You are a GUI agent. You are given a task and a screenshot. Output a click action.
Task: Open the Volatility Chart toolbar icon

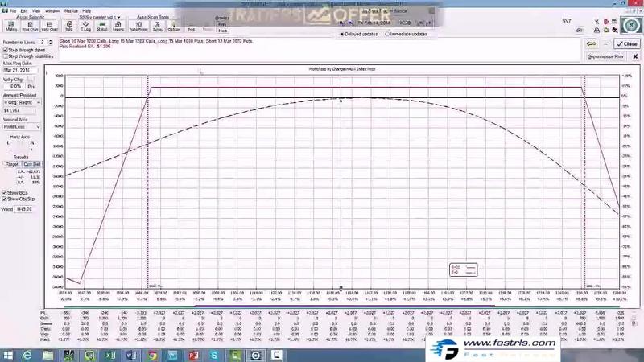(50, 27)
